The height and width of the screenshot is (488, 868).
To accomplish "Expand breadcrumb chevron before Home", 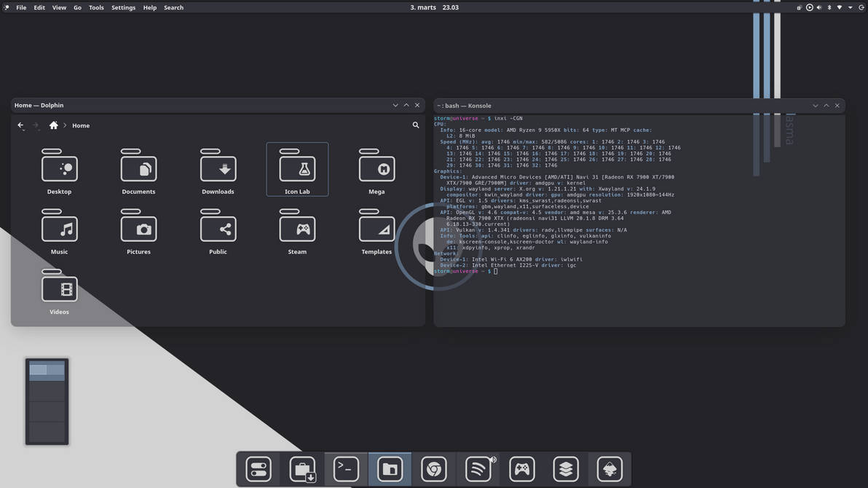I will (65, 126).
